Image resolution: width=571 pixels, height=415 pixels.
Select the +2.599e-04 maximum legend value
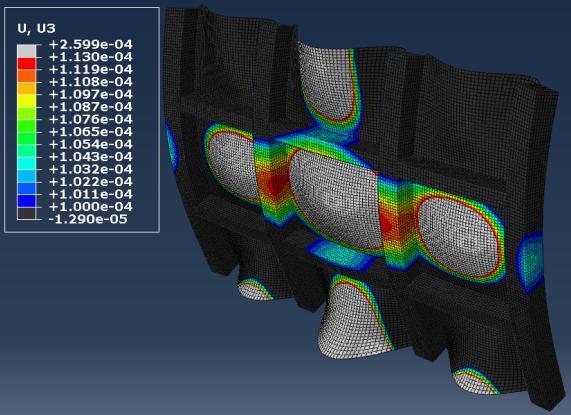click(x=90, y=44)
